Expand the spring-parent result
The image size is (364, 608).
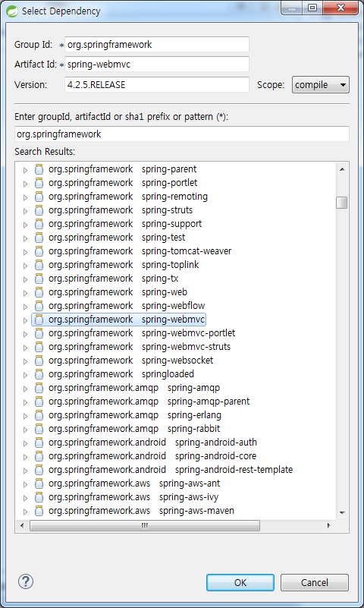(x=26, y=170)
